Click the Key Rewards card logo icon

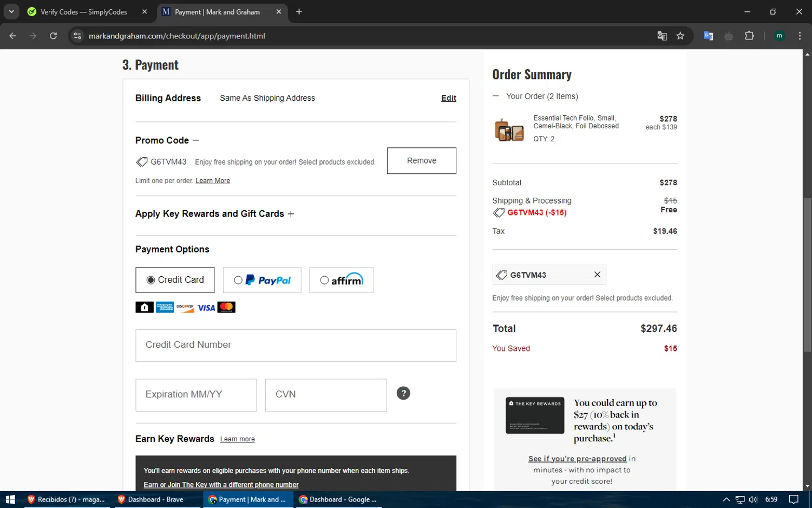[x=145, y=308]
